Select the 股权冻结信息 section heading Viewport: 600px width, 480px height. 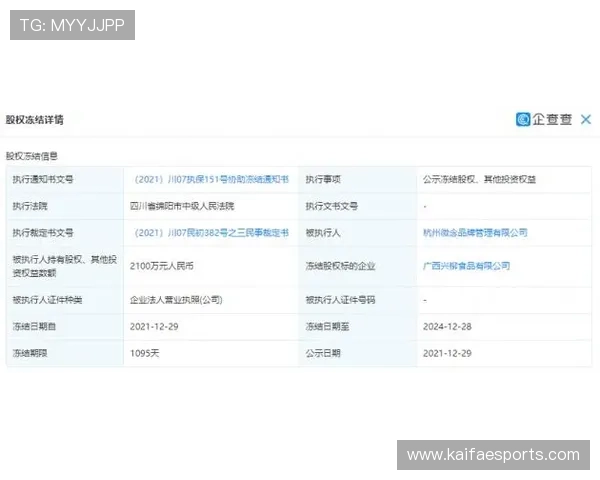tap(31, 156)
